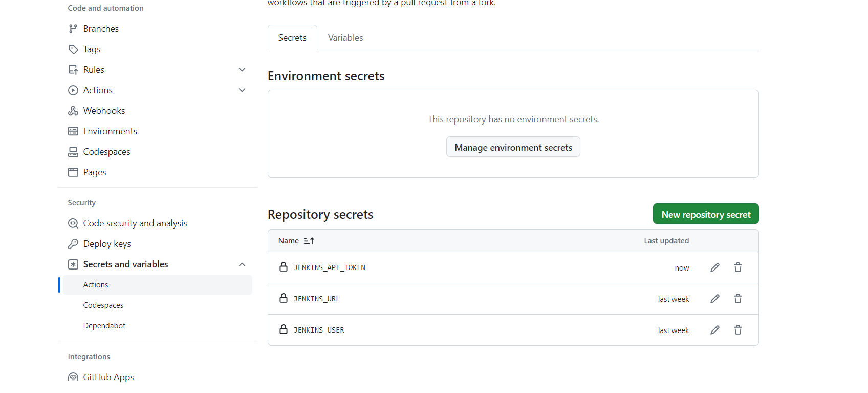Image resolution: width=868 pixels, height=393 pixels.
Task: Click the lock icon beside JENKINS_URL
Action: coord(284,298)
